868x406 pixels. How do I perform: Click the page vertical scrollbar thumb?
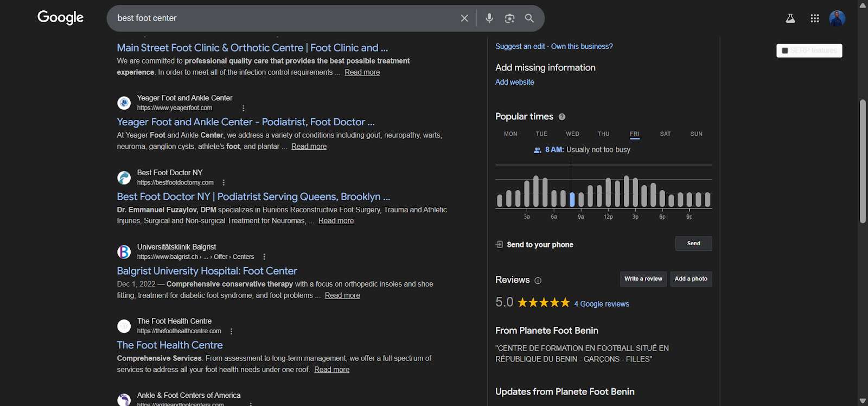(863, 161)
